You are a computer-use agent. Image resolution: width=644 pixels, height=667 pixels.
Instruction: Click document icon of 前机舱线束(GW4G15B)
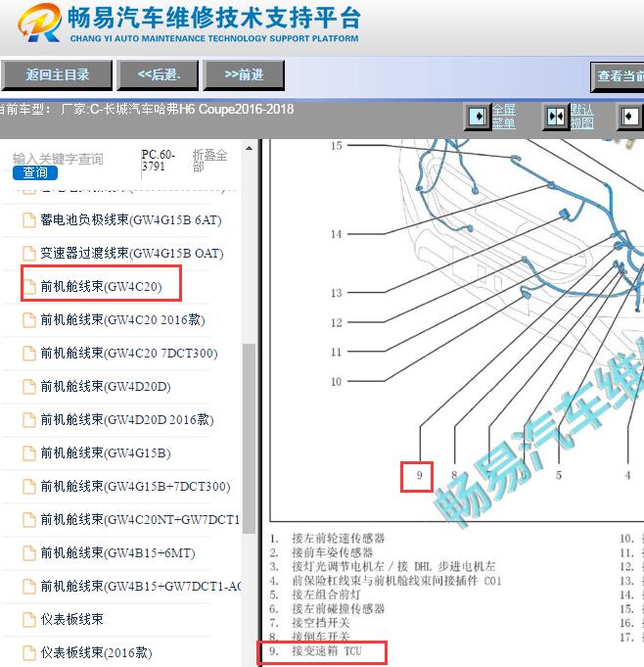(x=29, y=453)
